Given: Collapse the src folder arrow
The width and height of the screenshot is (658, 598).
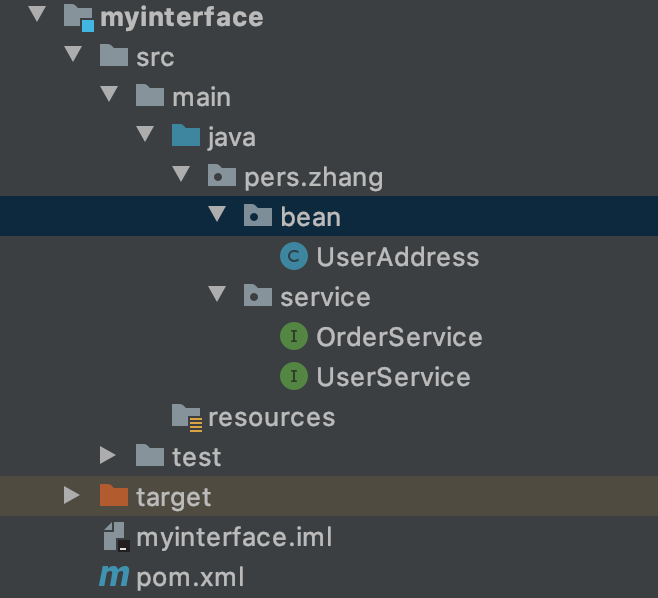Looking at the screenshot, I should coord(73,54).
